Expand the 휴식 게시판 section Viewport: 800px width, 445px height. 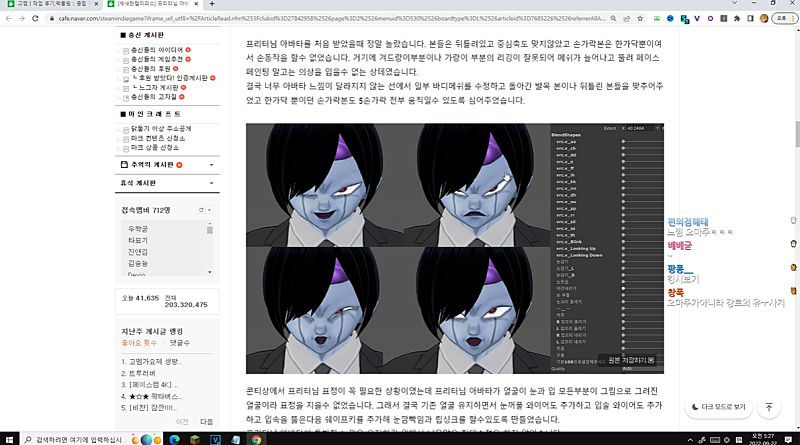211,183
